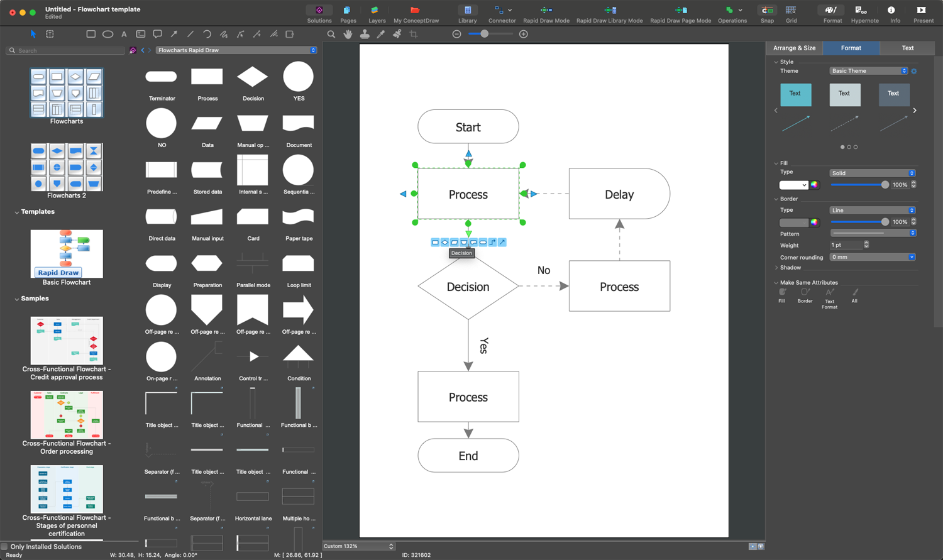The width and height of the screenshot is (943, 560).
Task: Activate Rapid Draw Mode from the toolbar
Action: point(546,11)
